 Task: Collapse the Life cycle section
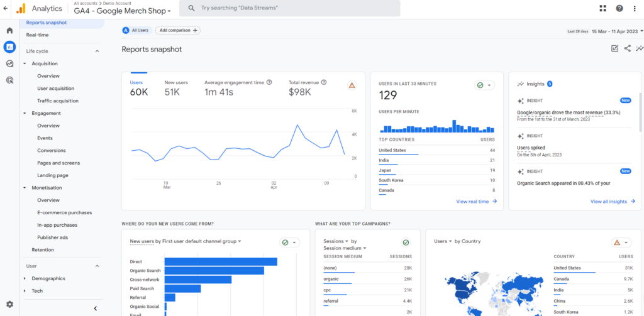click(97, 52)
